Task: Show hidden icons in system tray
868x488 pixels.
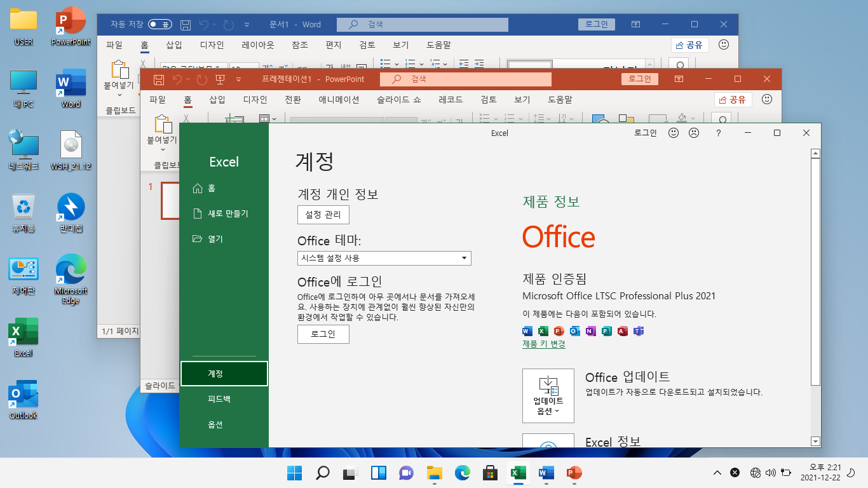Action: coord(717,473)
